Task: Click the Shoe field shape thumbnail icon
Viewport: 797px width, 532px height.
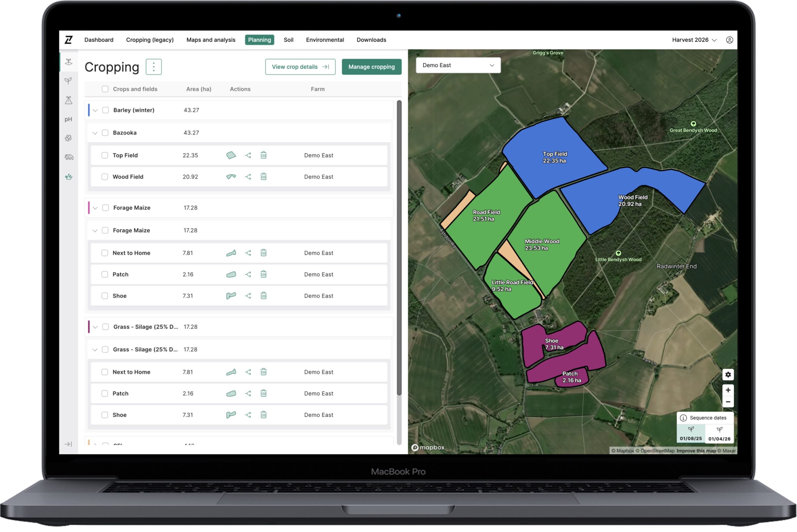Action: pyautogui.click(x=231, y=296)
